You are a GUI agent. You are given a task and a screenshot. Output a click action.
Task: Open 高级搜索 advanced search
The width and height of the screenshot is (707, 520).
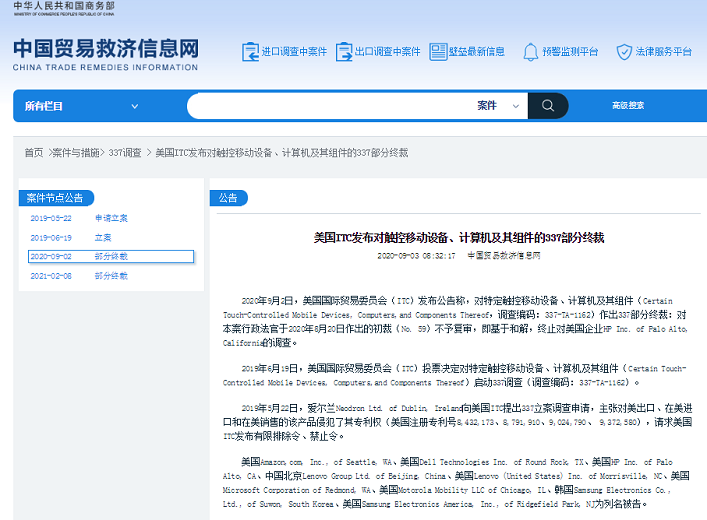628,106
